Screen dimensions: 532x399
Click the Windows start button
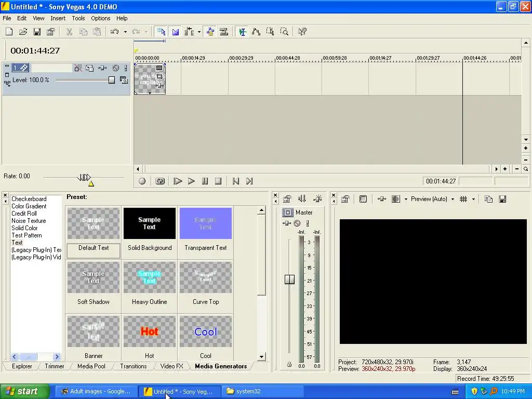(x=25, y=391)
